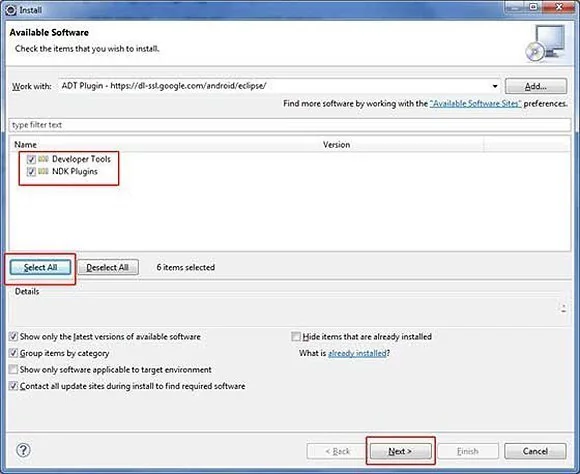Image resolution: width=580 pixels, height=474 pixels.
Task: Enable Hide items already installed checkbox
Action: [x=296, y=336]
